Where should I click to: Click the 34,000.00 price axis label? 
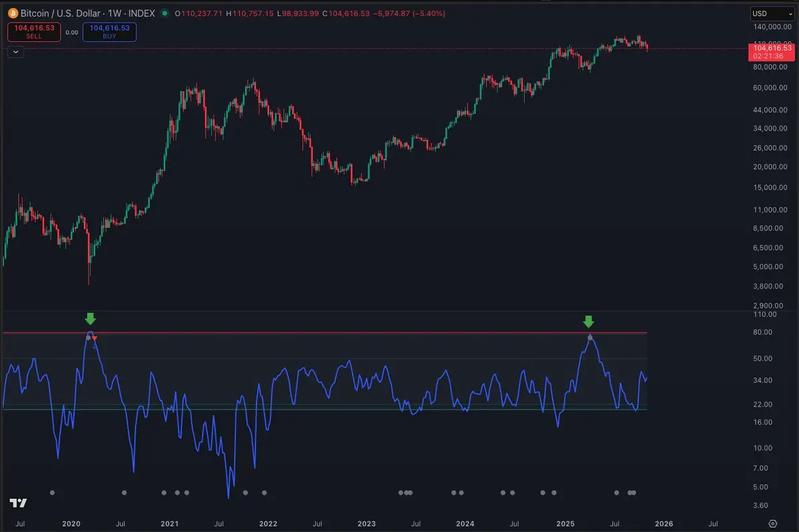click(772, 129)
